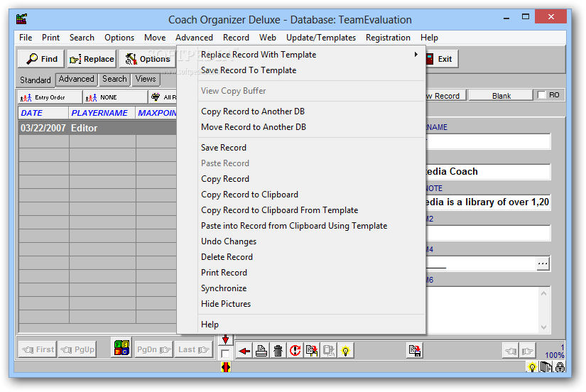Image resolution: width=586 pixels, height=392 pixels.
Task: Click the red down arrow button
Action: click(225, 339)
